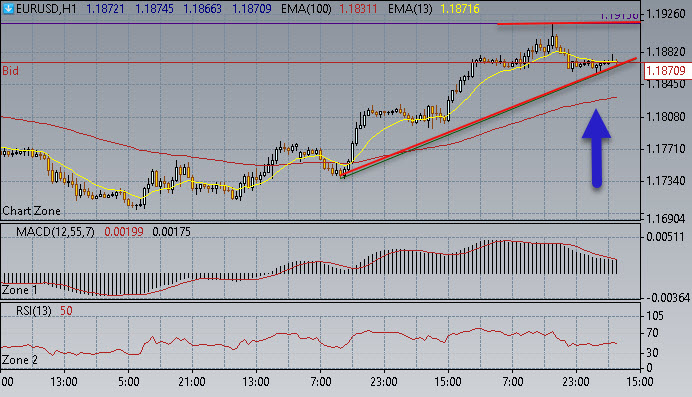Click the RSI value 50
This screenshot has height=397, width=692.
pyautogui.click(x=66, y=311)
